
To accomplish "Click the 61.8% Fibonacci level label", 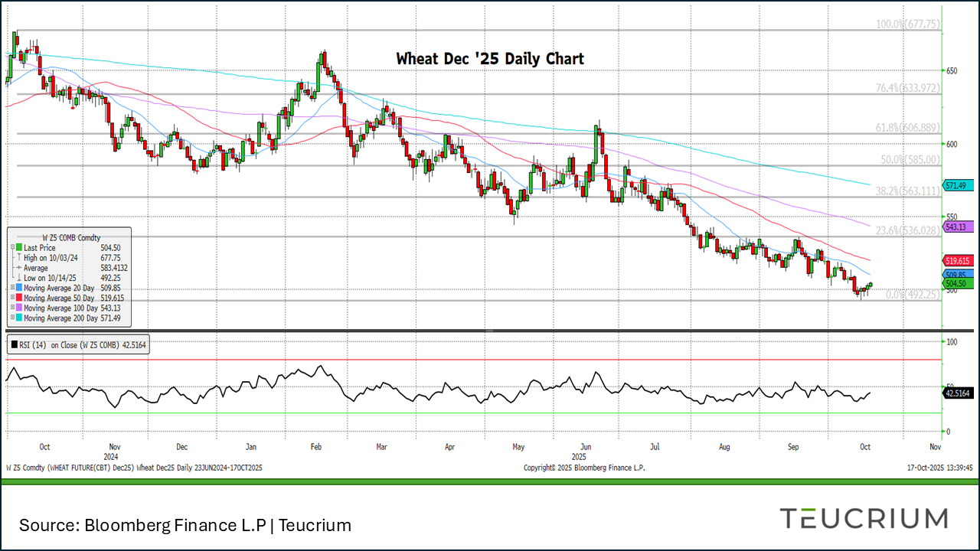I will (x=907, y=127).
